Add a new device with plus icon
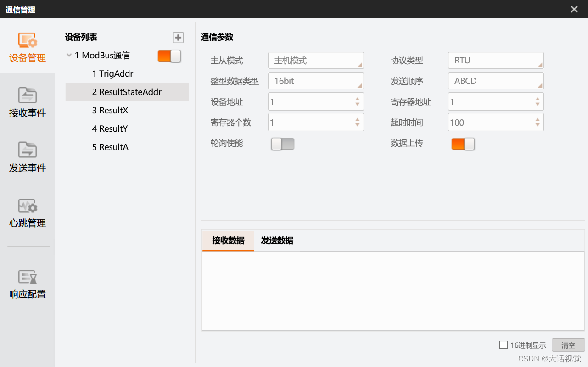Viewport: 588px width, 367px height. 178,38
